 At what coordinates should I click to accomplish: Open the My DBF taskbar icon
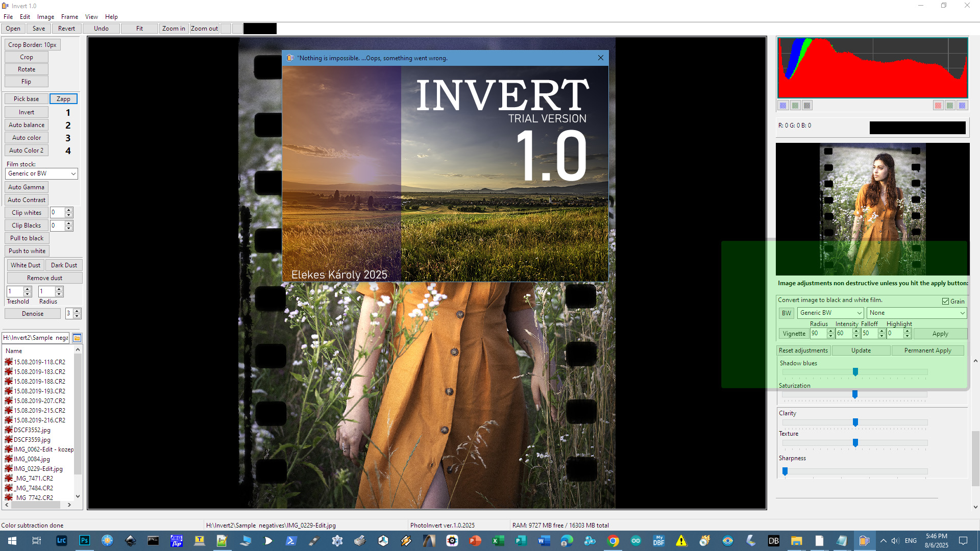659,541
